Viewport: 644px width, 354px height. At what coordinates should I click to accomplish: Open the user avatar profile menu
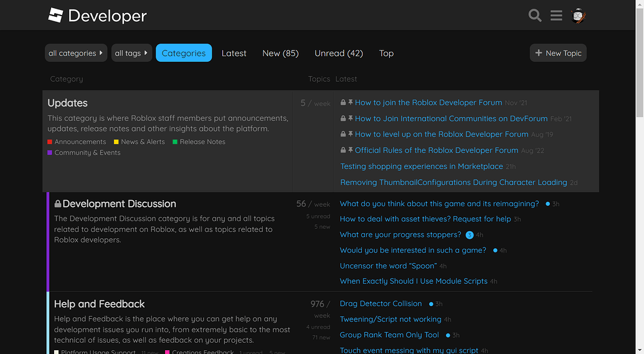(578, 16)
